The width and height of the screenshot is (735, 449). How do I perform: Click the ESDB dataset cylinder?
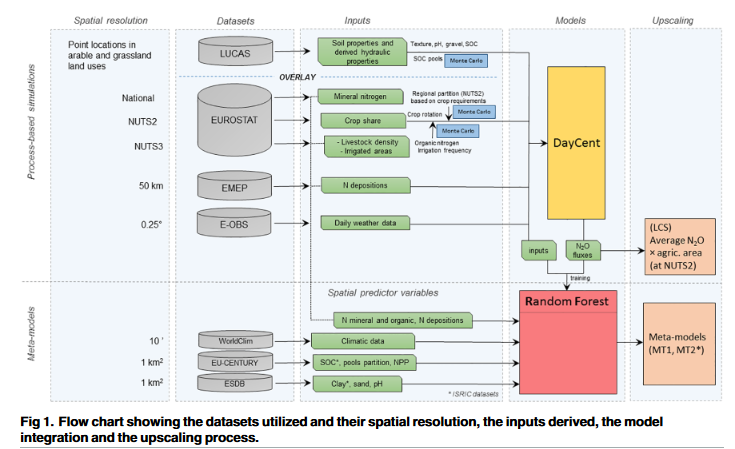[x=234, y=381]
